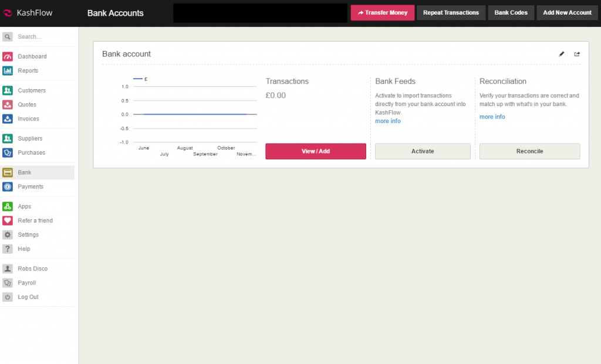Click the search magnifier icon
The width and height of the screenshot is (601, 364).
[7, 37]
